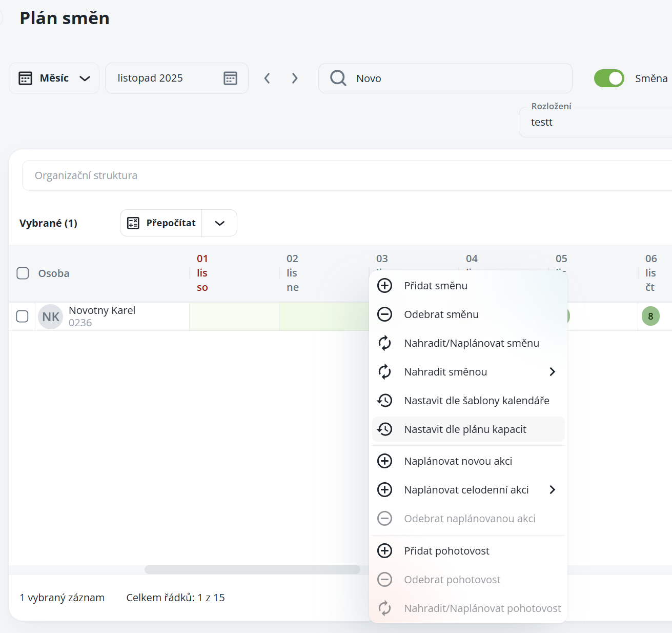
Task: Click the minus icon beside Odebrat směnu
Action: pos(384,314)
